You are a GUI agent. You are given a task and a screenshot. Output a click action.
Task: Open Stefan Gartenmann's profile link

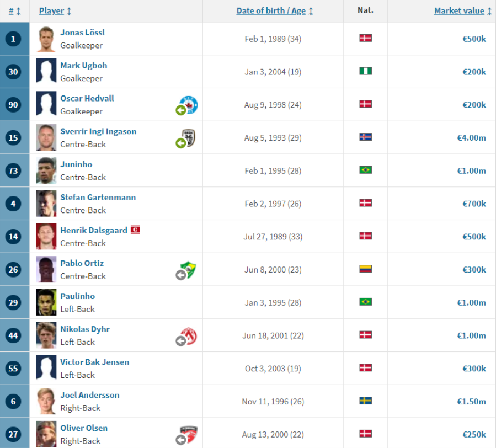[98, 198]
